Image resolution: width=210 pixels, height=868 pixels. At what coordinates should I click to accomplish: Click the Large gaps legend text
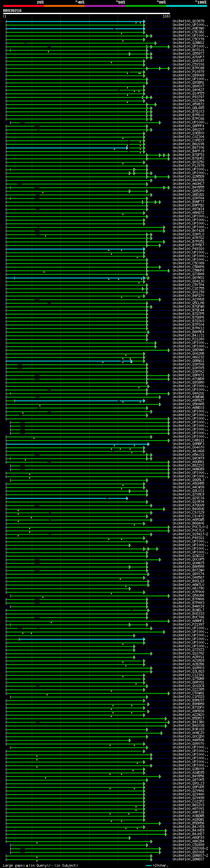point(40,865)
